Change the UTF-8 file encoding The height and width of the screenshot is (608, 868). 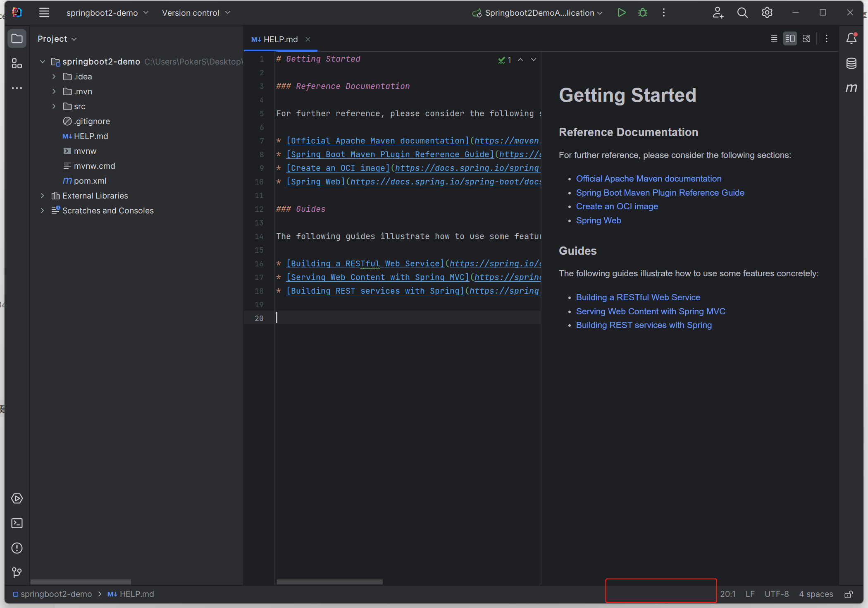(777, 594)
